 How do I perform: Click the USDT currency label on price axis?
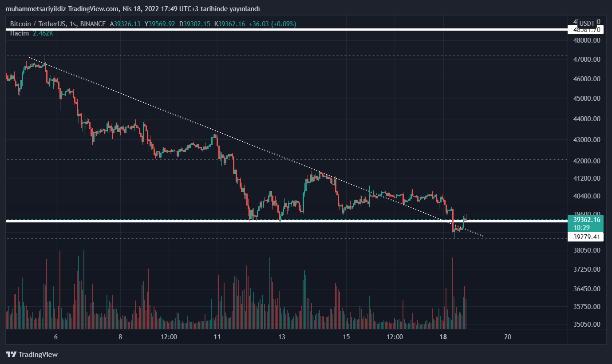587,23
